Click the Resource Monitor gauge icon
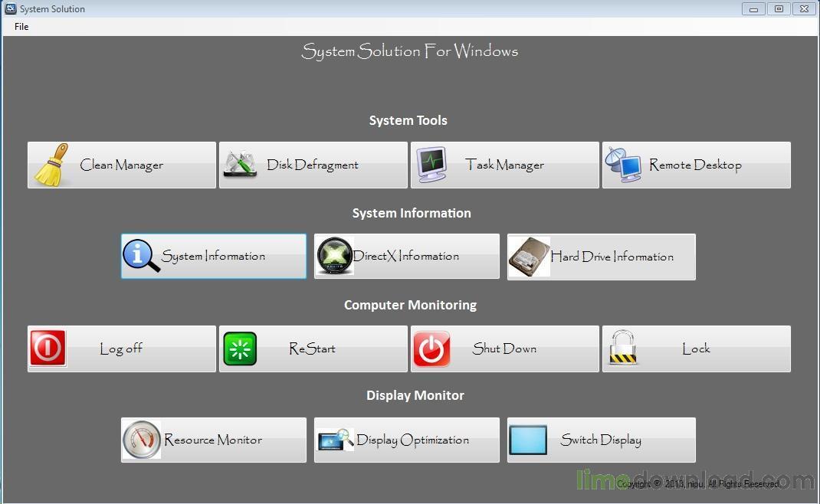Screen dimensions: 820x504 coord(142,440)
